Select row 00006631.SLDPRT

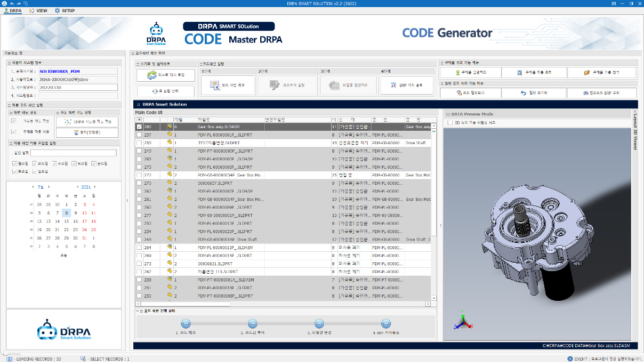tap(283, 264)
